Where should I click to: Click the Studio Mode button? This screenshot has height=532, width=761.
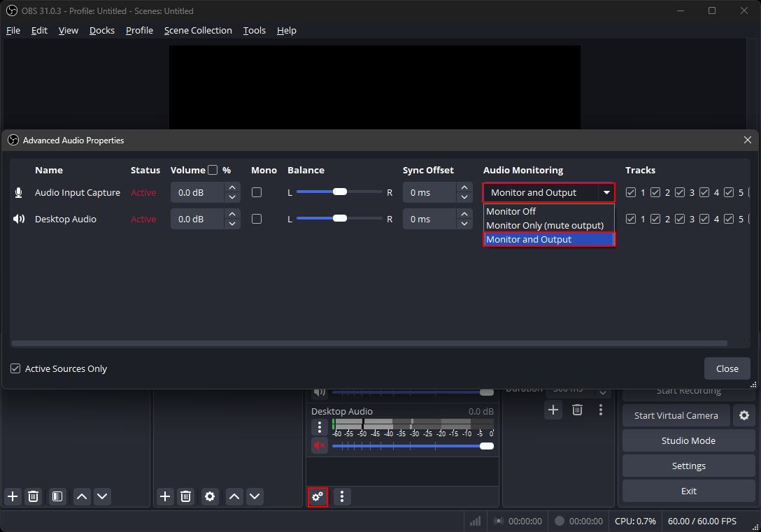[x=688, y=440]
